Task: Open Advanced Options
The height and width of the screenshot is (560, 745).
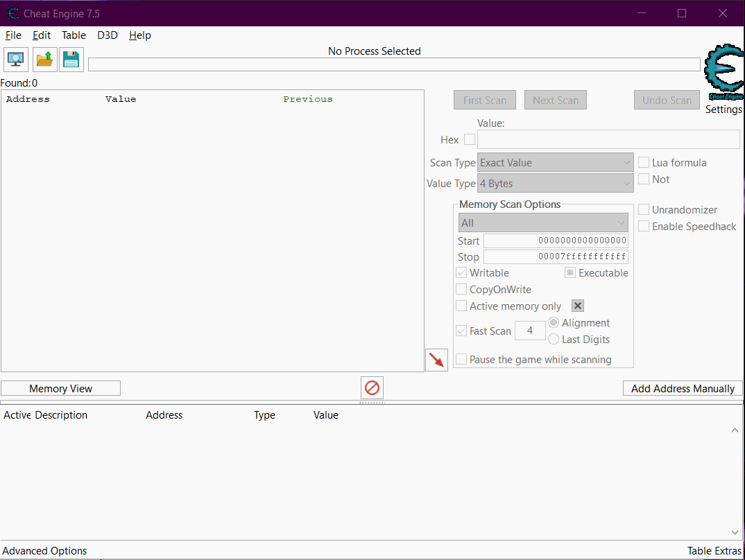Action: coord(44,551)
